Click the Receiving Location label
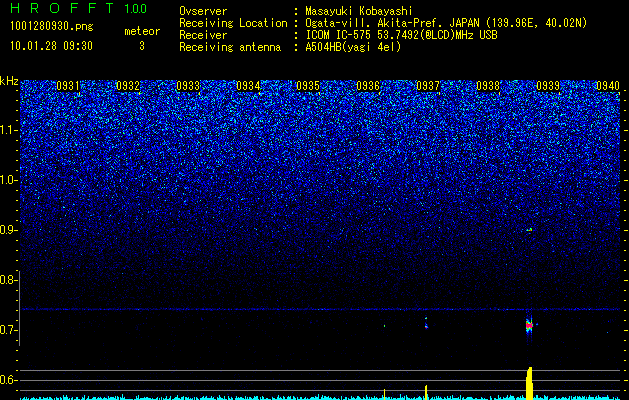Screen dimensions: 629x400 [233, 23]
